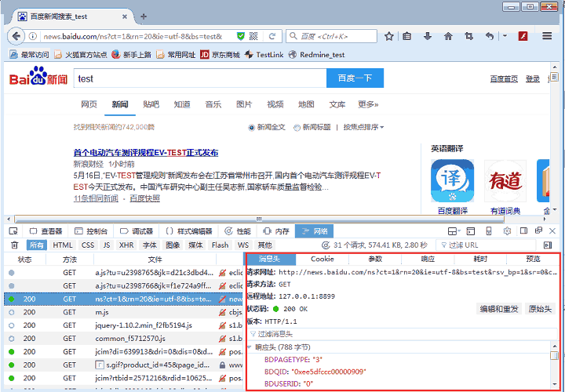Toggle the Flash request filter

[221, 245]
